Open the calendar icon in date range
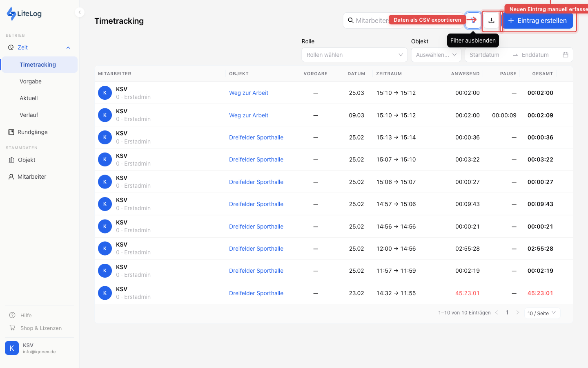Screen dimensions: 588x368 [566, 55]
